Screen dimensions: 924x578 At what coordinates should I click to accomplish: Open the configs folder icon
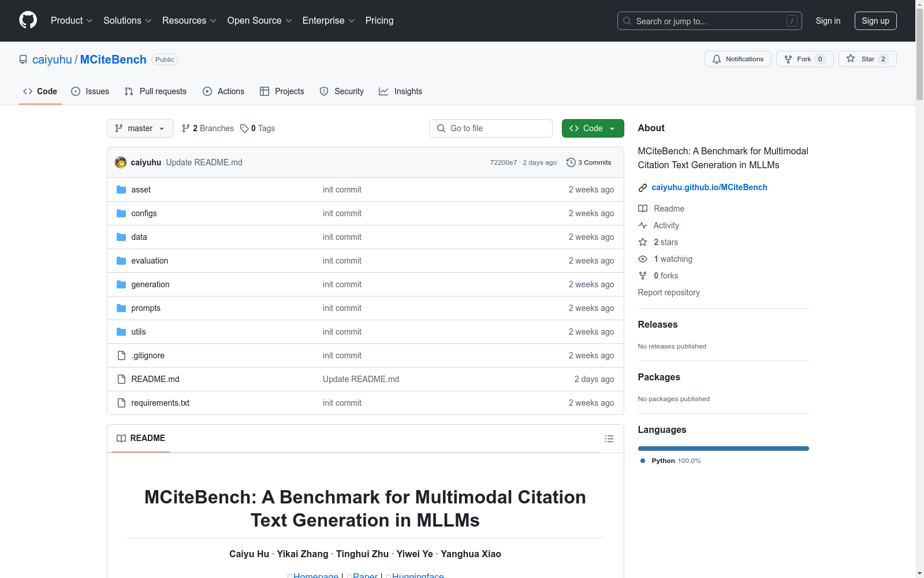[x=121, y=213]
